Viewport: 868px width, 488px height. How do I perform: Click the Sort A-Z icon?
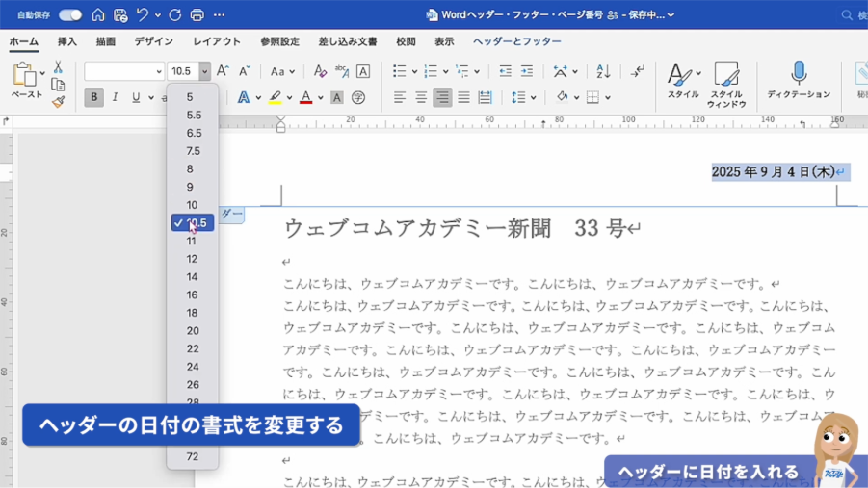coord(603,71)
